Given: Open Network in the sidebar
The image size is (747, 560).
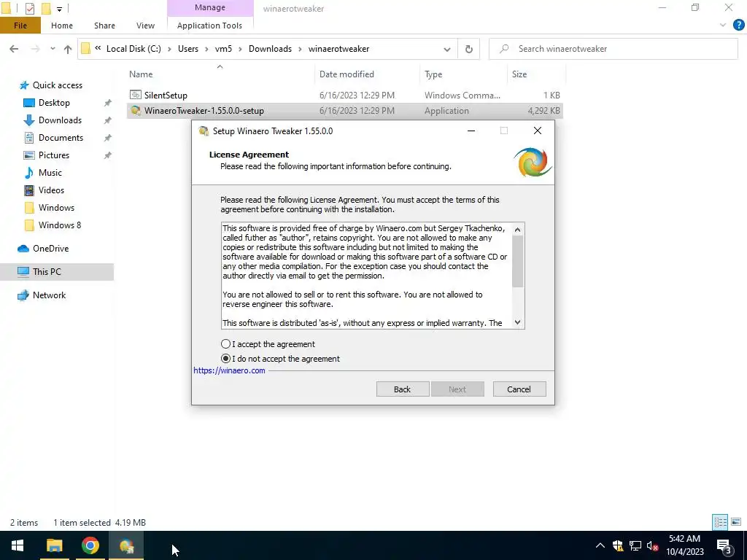Looking at the screenshot, I should pyautogui.click(x=49, y=295).
